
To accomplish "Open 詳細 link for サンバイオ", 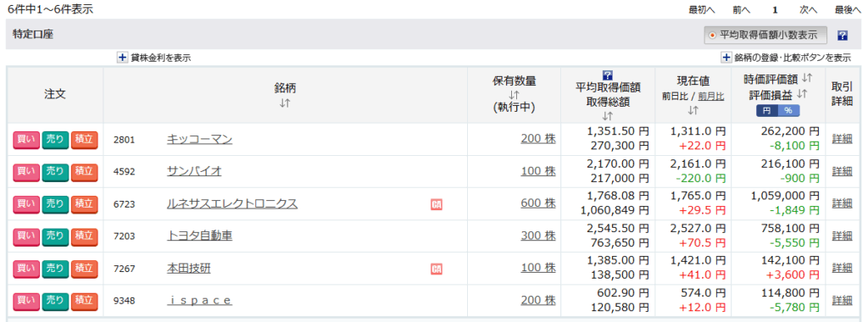I will coord(842,171).
